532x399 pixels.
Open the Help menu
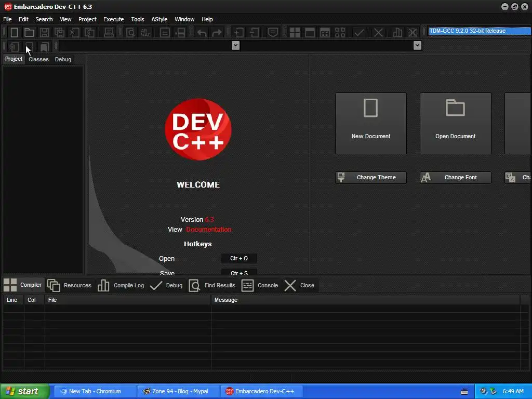(207, 19)
